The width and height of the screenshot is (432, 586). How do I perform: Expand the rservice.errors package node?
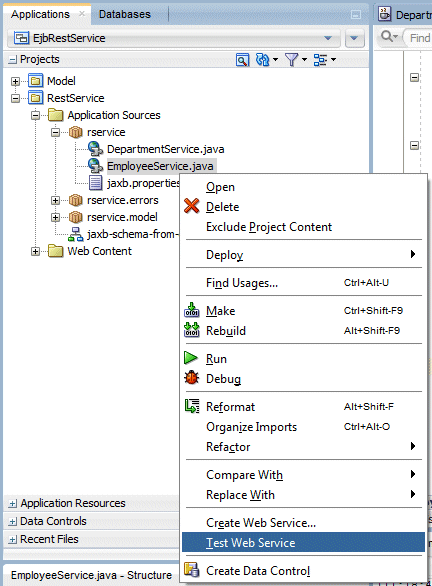point(55,200)
